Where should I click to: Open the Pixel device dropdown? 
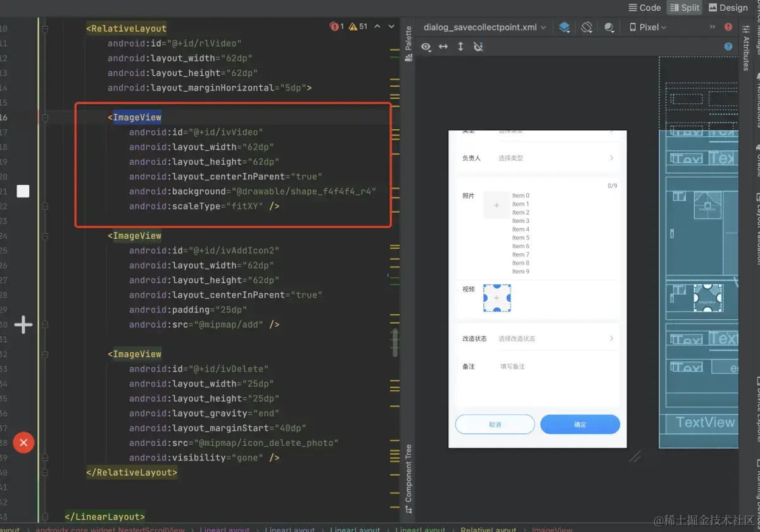(x=648, y=27)
